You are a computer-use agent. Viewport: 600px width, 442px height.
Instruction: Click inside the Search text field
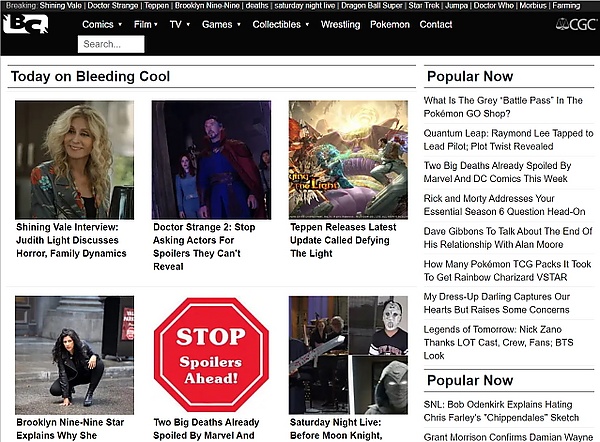click(x=111, y=44)
